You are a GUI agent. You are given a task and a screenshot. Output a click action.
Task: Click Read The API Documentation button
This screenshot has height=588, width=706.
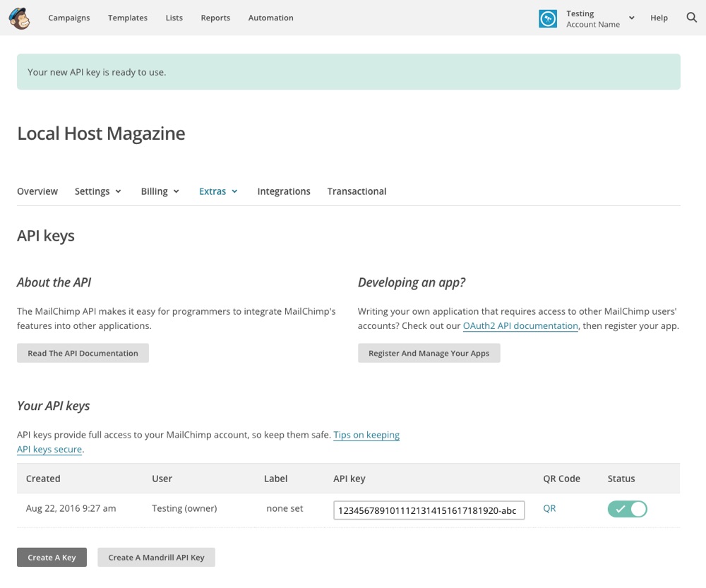83,354
